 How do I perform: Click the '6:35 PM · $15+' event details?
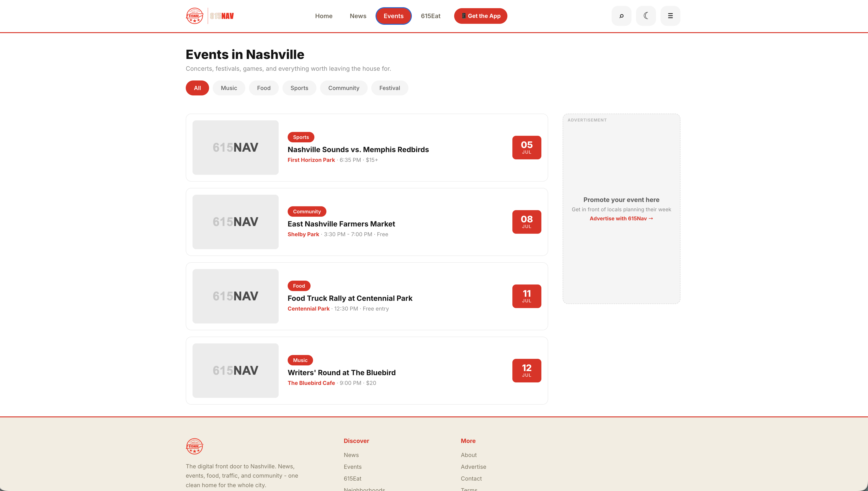pos(359,160)
